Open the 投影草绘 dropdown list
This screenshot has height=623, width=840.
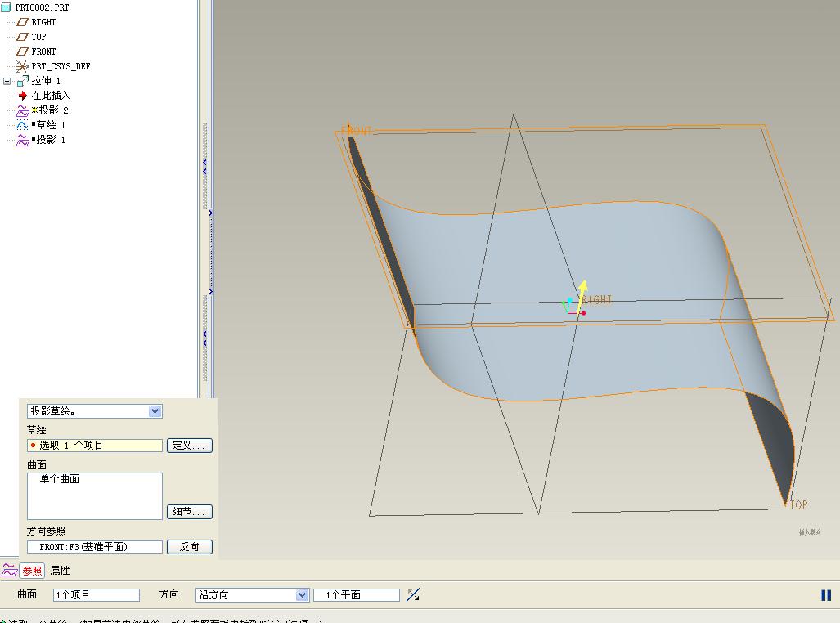[155, 411]
